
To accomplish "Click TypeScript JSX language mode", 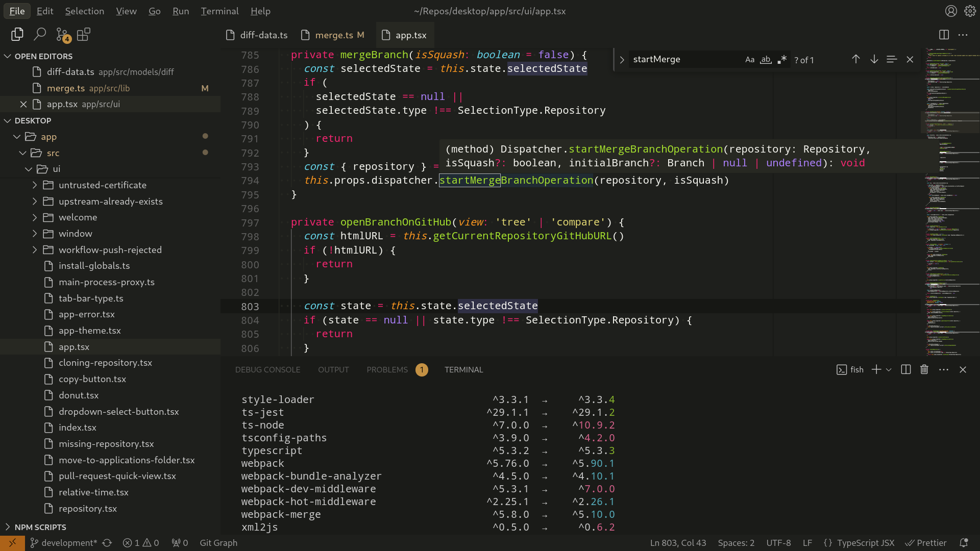I will coord(865,543).
